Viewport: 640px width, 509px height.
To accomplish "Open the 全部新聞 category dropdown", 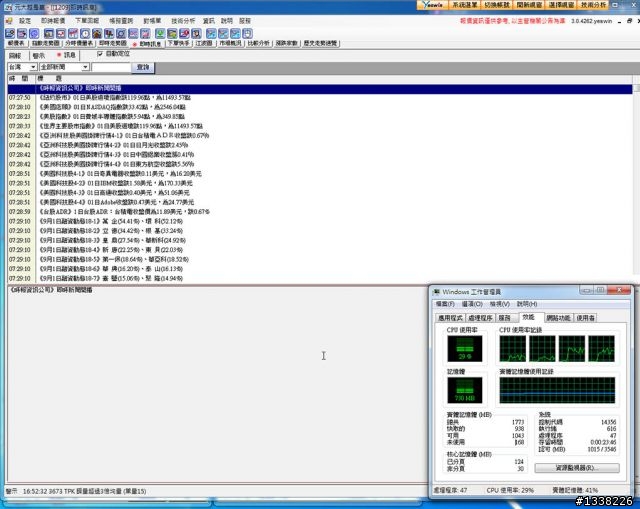I will click(x=64, y=67).
